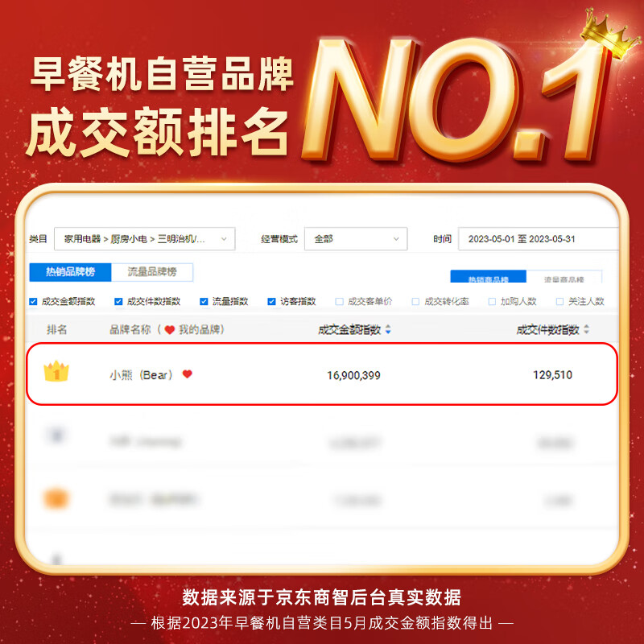Viewport: 644px width, 644px height.
Task: Uncheck the 成交金额指数 checkbox
Action: (33, 301)
